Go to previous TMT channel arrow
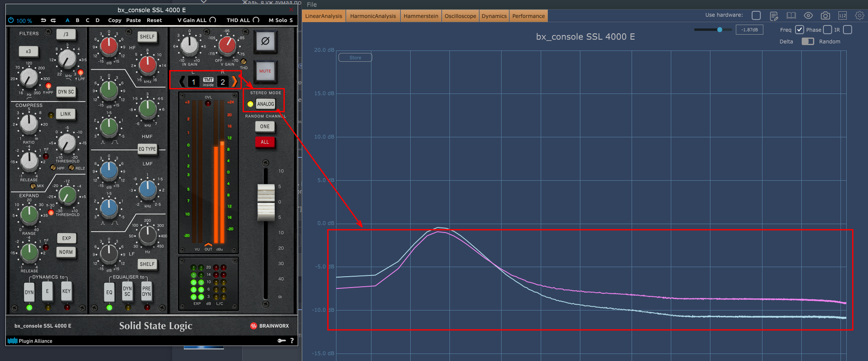This screenshot has width=868, height=361. pos(182,81)
